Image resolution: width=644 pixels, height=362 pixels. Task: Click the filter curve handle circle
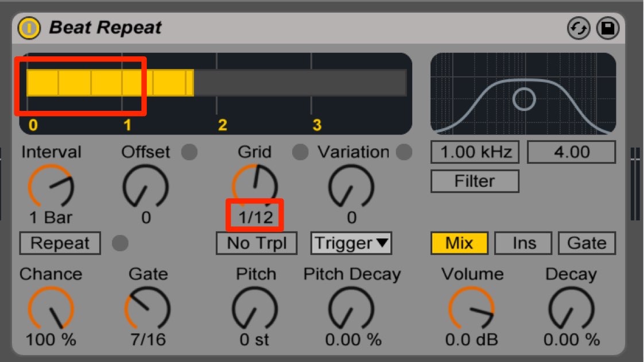(524, 99)
